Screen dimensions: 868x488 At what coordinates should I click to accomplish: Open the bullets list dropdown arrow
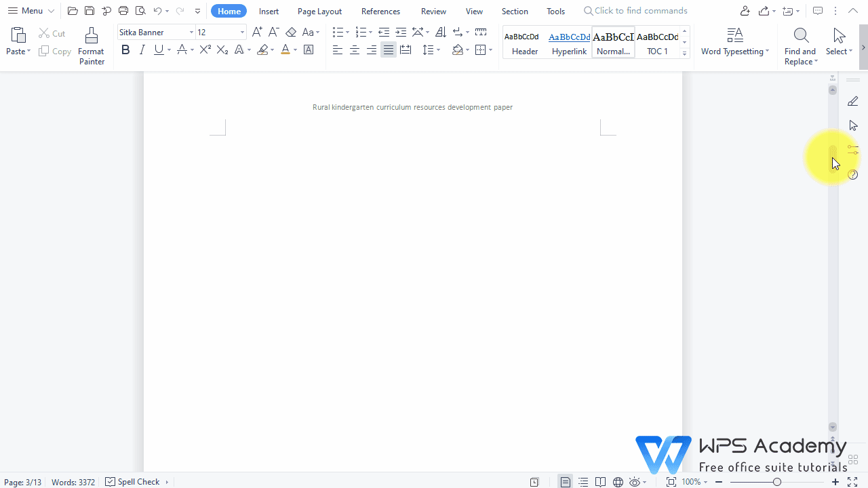pyautogui.click(x=347, y=33)
